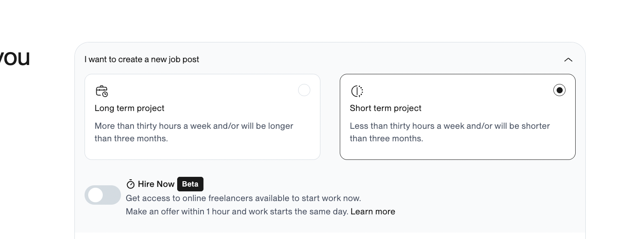Click the white knob of the Hire Now switch
Viewport: 644px width, 239px height.
click(95, 195)
